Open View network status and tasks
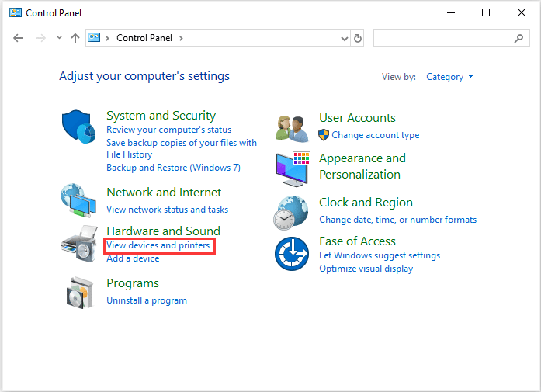541x392 pixels. point(168,210)
